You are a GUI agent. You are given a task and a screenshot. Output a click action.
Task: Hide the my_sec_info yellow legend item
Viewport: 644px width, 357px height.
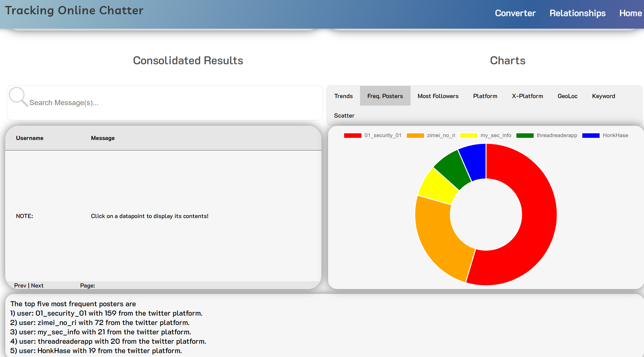(469, 136)
